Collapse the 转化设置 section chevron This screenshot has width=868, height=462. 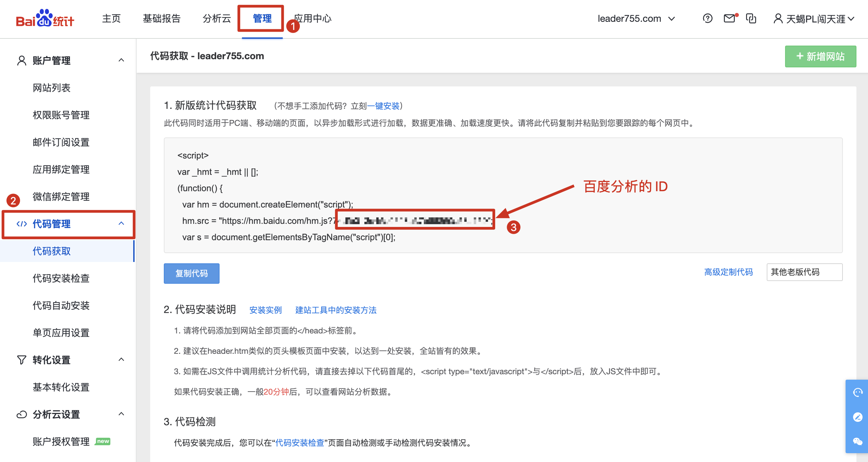click(x=121, y=360)
